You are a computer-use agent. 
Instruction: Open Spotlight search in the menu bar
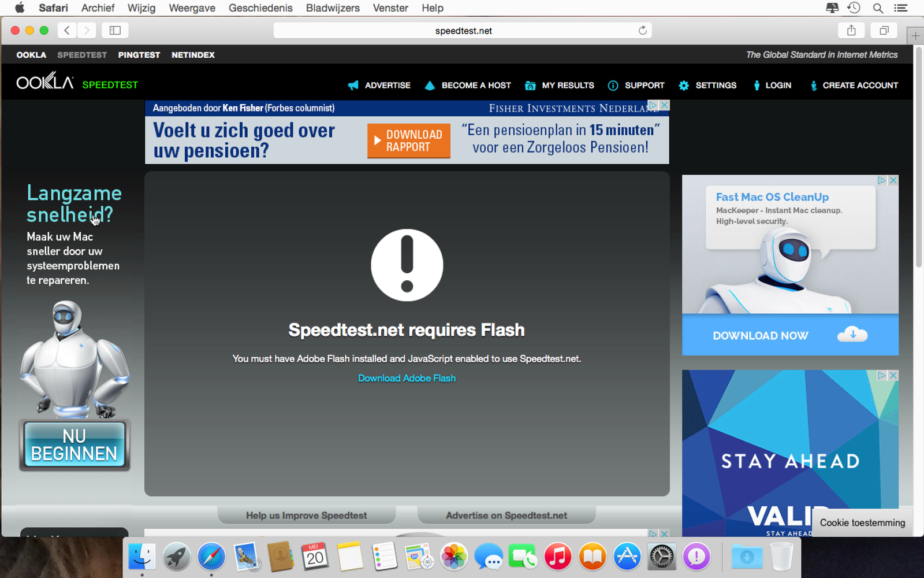(878, 8)
